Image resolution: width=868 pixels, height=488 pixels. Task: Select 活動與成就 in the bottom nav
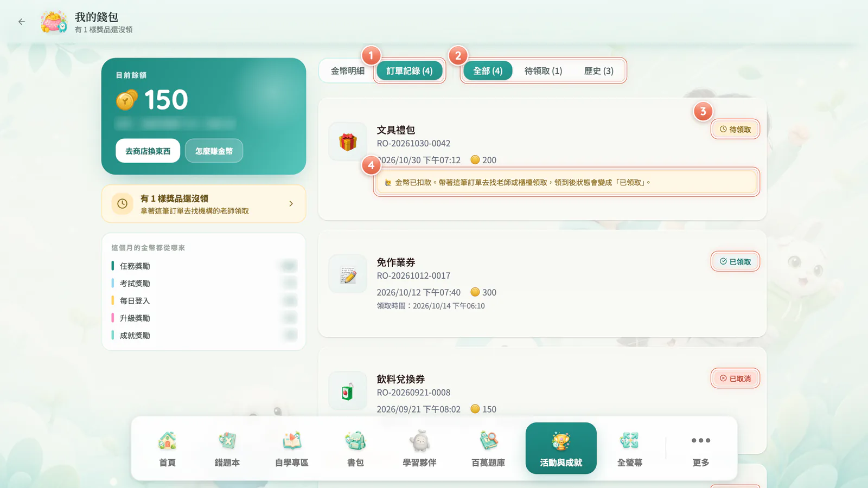(x=561, y=448)
